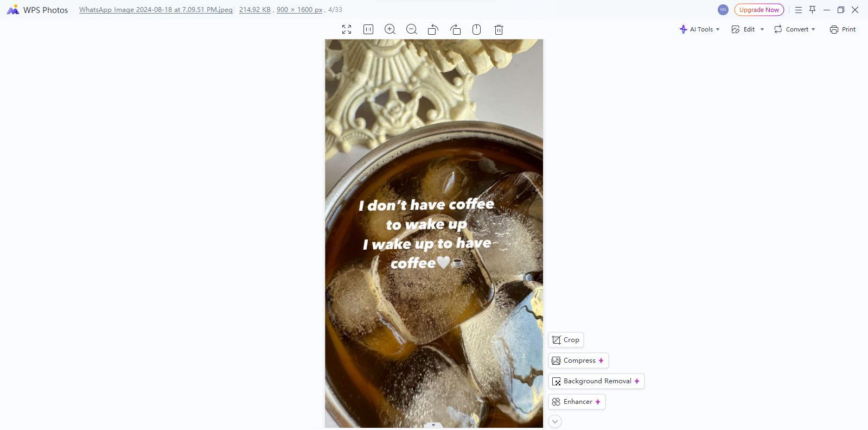
Task: Click the coffee photo in the viewer
Action: [x=434, y=233]
